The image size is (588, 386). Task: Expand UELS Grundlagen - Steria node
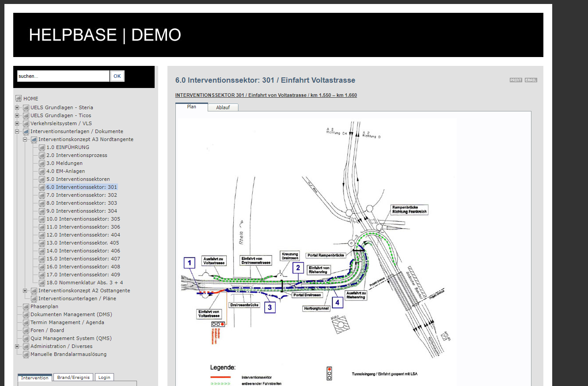[x=17, y=107]
